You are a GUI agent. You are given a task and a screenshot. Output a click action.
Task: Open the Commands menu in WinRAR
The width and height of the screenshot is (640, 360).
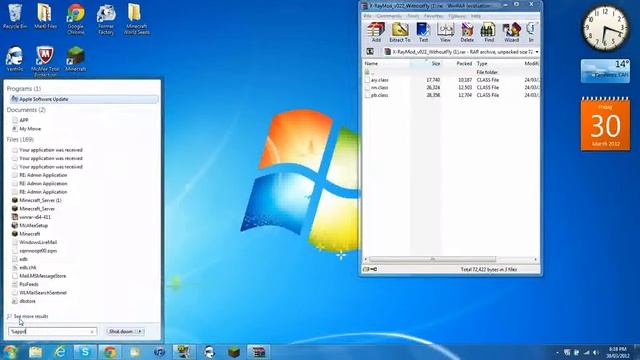(389, 16)
